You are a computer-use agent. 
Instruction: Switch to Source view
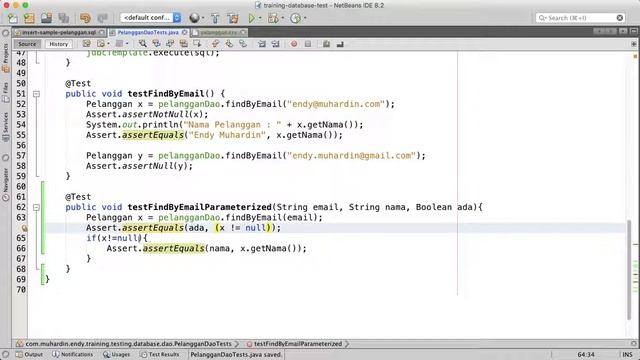(27, 44)
